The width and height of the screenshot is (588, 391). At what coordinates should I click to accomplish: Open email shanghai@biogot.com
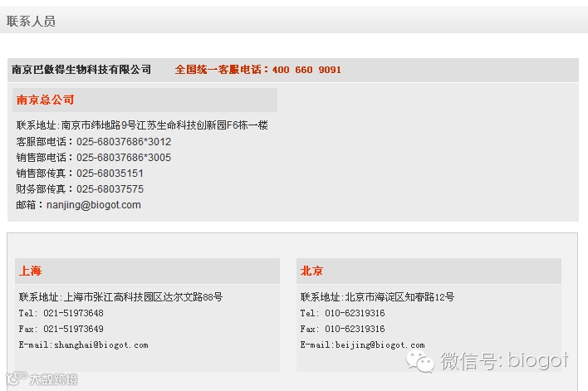(x=101, y=345)
